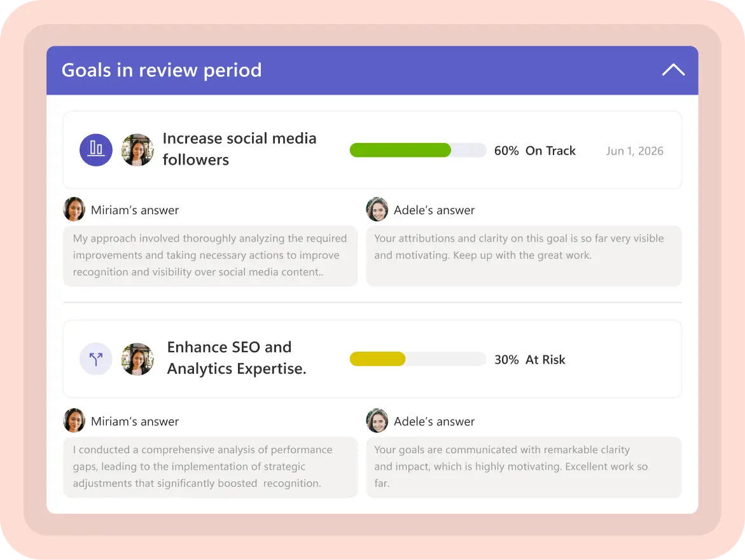The height and width of the screenshot is (560, 745).
Task: Click the Jun 1, 2026 due date
Action: (634, 151)
